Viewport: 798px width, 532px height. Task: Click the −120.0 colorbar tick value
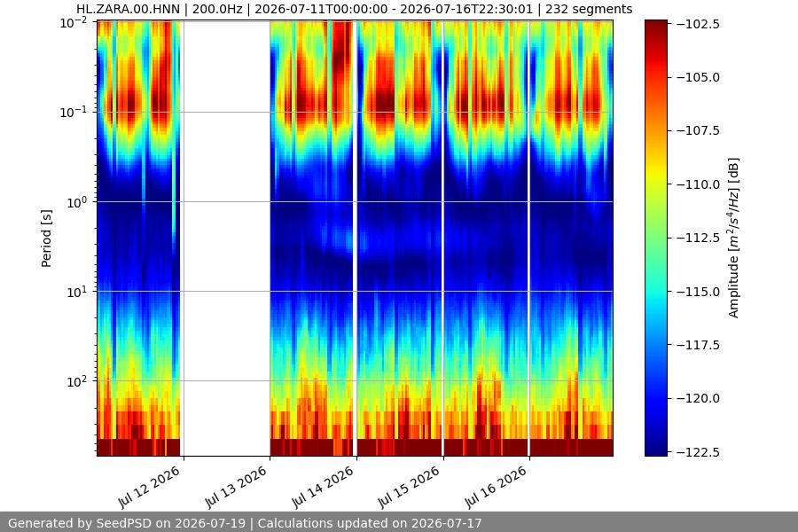pos(698,399)
